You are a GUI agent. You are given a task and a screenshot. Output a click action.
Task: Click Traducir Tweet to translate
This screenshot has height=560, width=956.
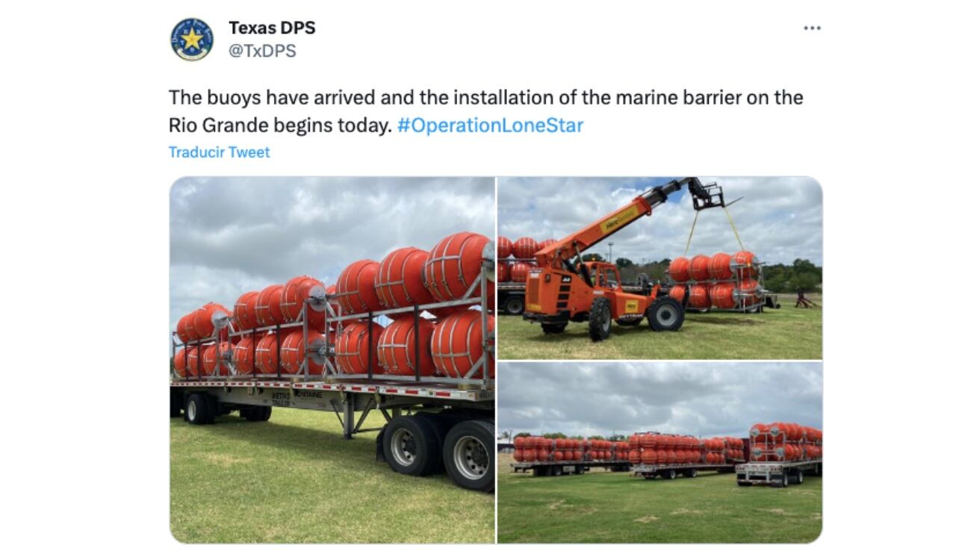click(219, 152)
